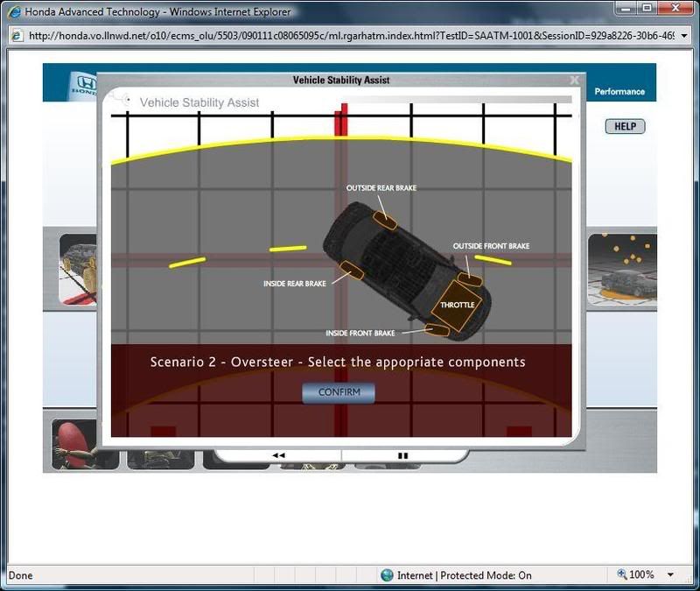
Task: Expand the address bar dropdown arrow
Action: [x=684, y=36]
